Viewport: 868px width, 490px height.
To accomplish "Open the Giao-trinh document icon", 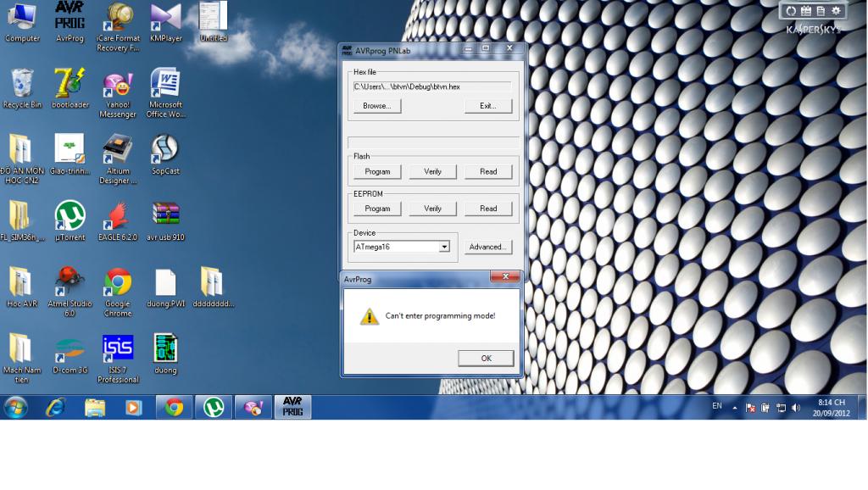I will coord(70,155).
